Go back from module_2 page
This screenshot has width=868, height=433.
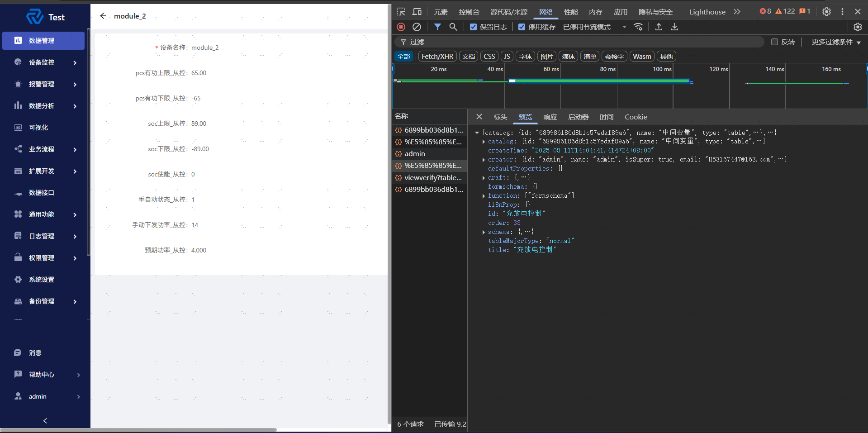tap(103, 16)
